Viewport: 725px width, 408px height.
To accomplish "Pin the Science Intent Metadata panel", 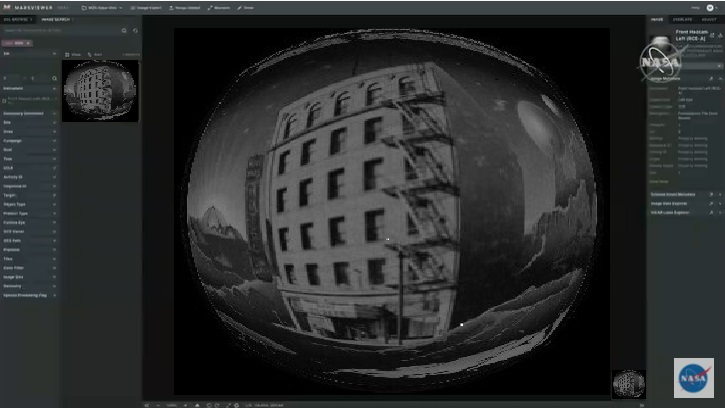I will point(708,194).
